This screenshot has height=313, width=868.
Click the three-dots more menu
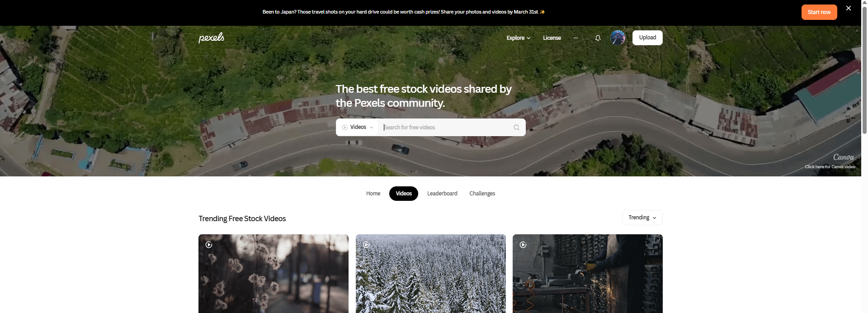[576, 38]
